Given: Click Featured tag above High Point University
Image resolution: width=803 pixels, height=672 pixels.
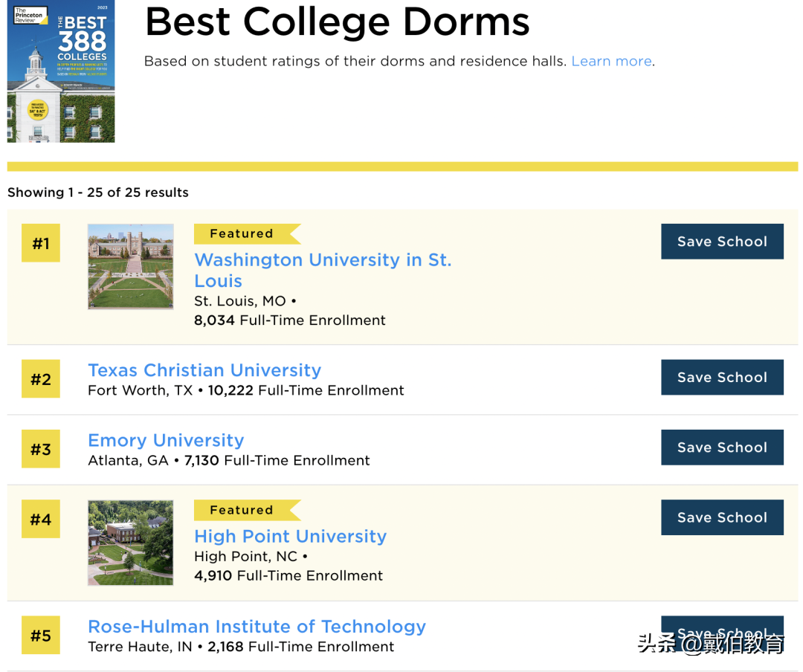Looking at the screenshot, I should pyautogui.click(x=242, y=510).
